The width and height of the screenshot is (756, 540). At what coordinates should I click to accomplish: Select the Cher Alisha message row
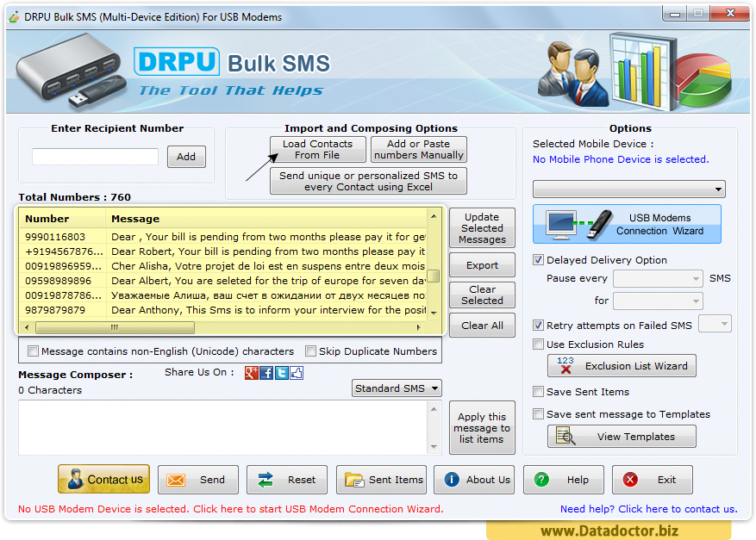(x=223, y=266)
